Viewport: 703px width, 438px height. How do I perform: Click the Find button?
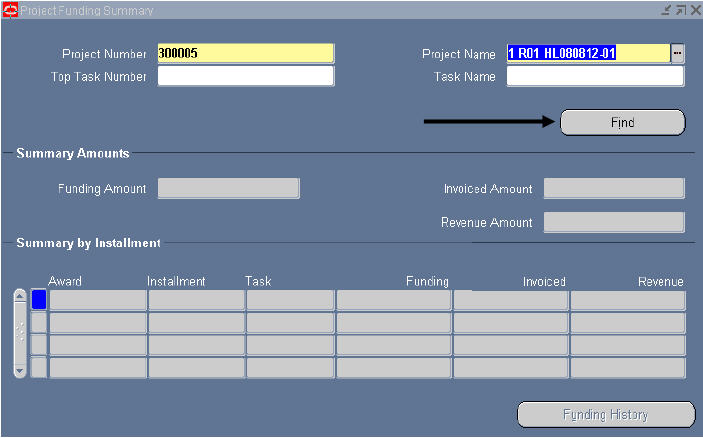point(622,122)
